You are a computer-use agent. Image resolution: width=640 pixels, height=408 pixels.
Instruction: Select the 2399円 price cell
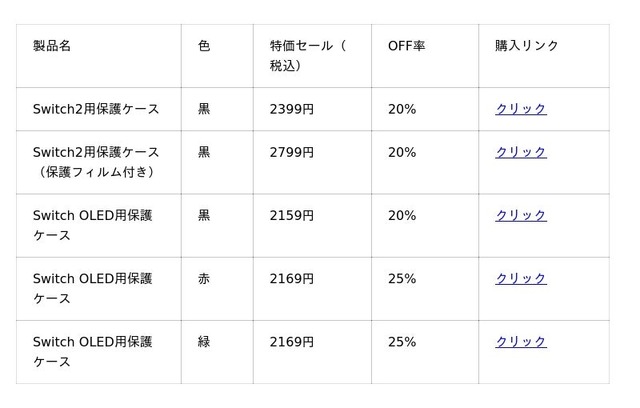click(x=291, y=109)
